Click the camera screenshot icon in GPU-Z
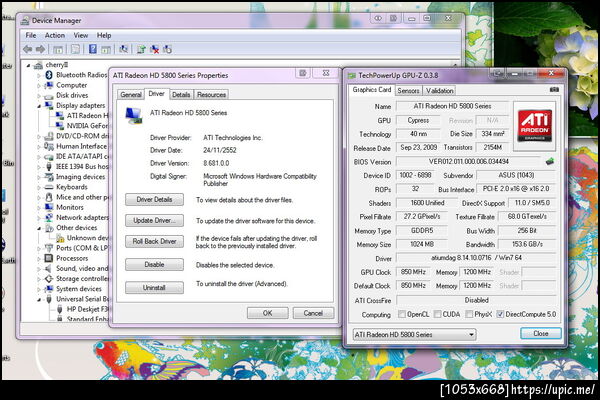The height and width of the screenshot is (400, 600). [554, 90]
